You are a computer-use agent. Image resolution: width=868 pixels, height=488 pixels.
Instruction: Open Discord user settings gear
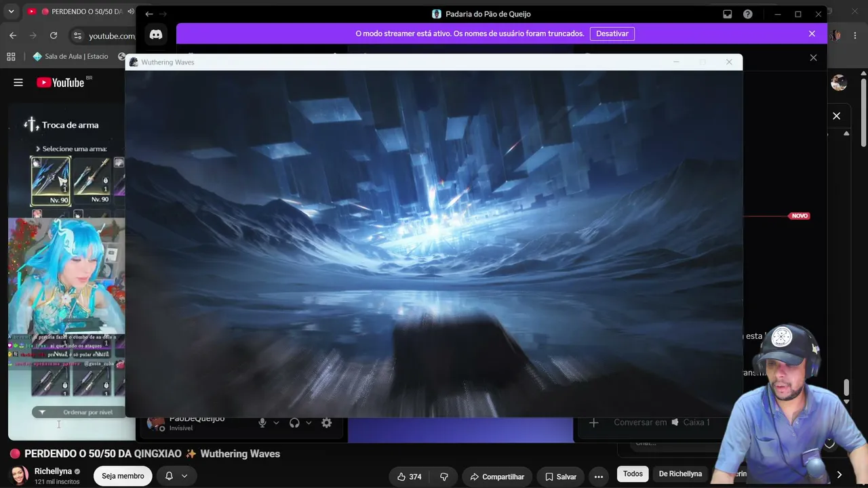click(x=327, y=423)
